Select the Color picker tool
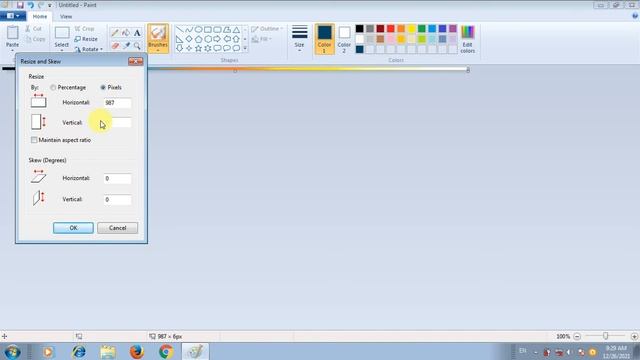The image size is (640, 360). tap(126, 46)
